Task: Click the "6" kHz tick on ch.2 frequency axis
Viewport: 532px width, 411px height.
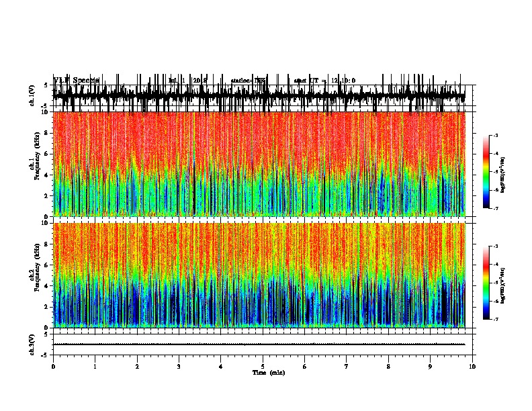Action: 47,265
